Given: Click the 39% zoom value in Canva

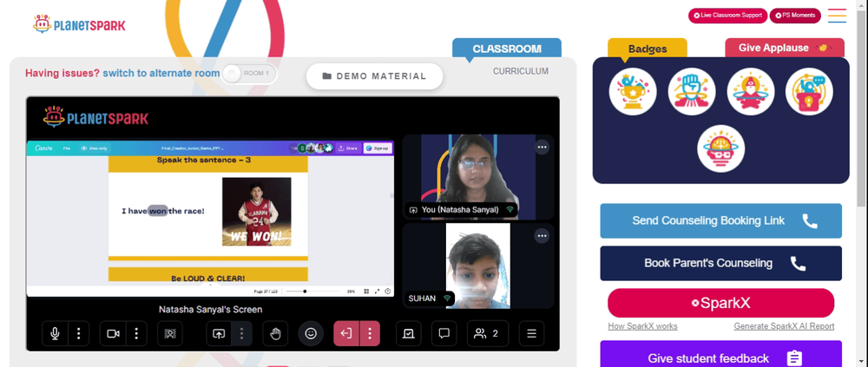Looking at the screenshot, I should coord(351,292).
